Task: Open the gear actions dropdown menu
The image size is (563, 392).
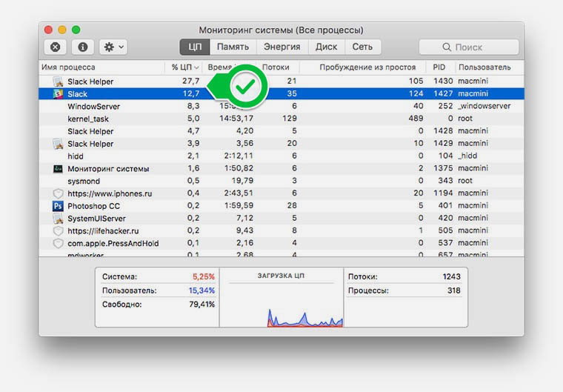Action: (x=113, y=47)
